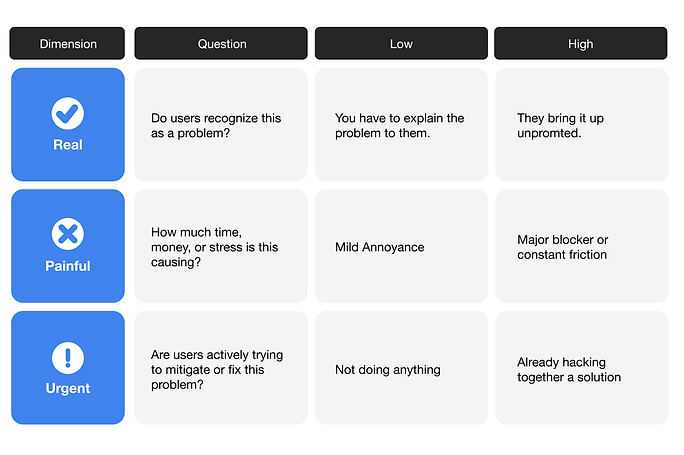Click "Major blocker or constant friction" cell

(x=580, y=247)
